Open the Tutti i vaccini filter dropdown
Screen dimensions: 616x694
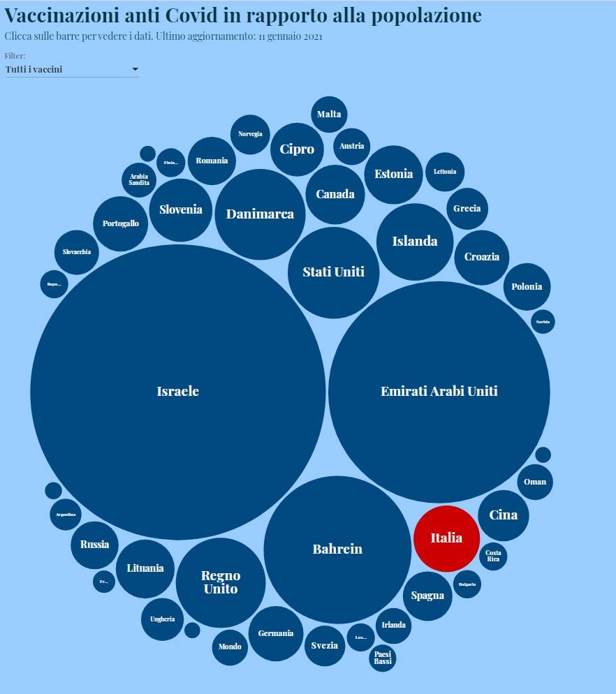pyautogui.click(x=72, y=70)
